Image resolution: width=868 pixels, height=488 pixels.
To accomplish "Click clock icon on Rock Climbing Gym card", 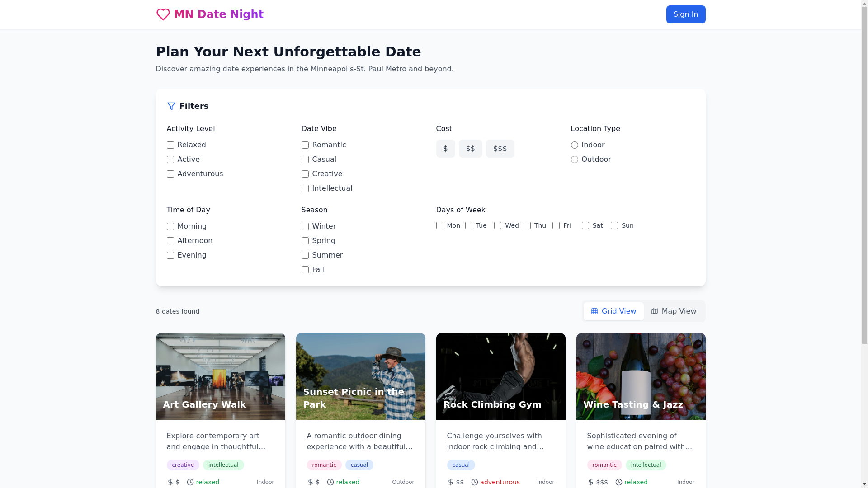I will [475, 482].
